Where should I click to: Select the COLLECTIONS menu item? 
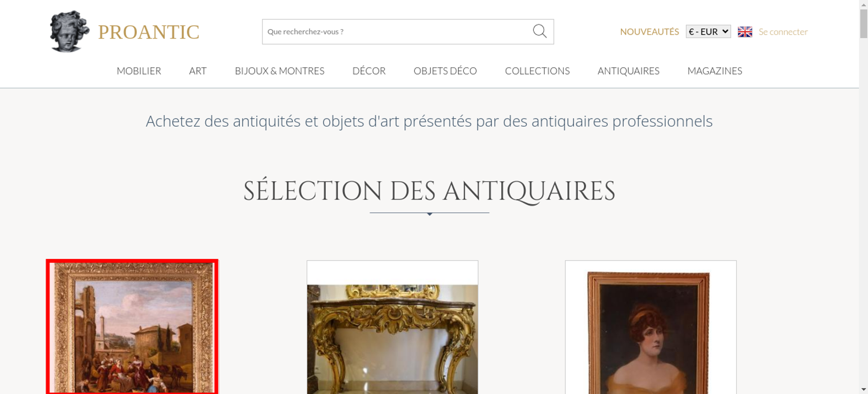(x=537, y=71)
